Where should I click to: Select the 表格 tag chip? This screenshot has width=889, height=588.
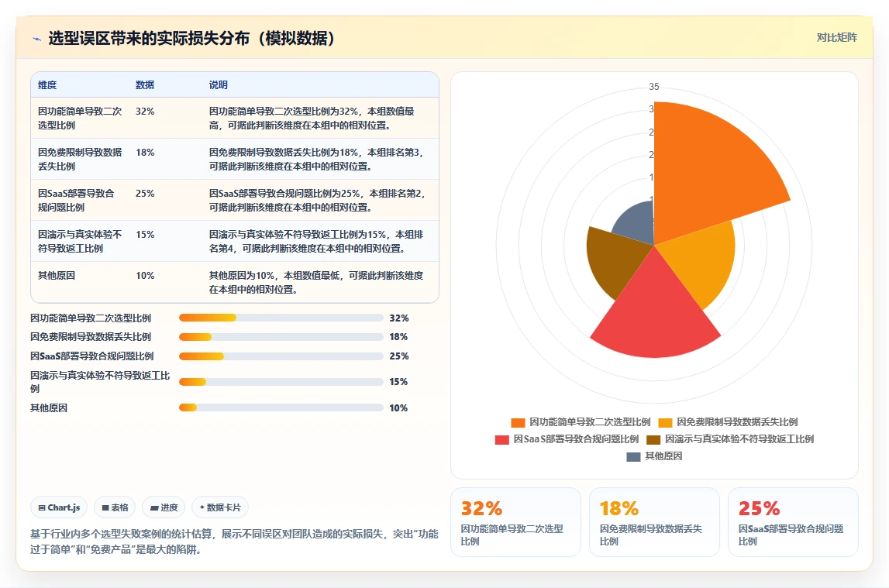point(115,507)
